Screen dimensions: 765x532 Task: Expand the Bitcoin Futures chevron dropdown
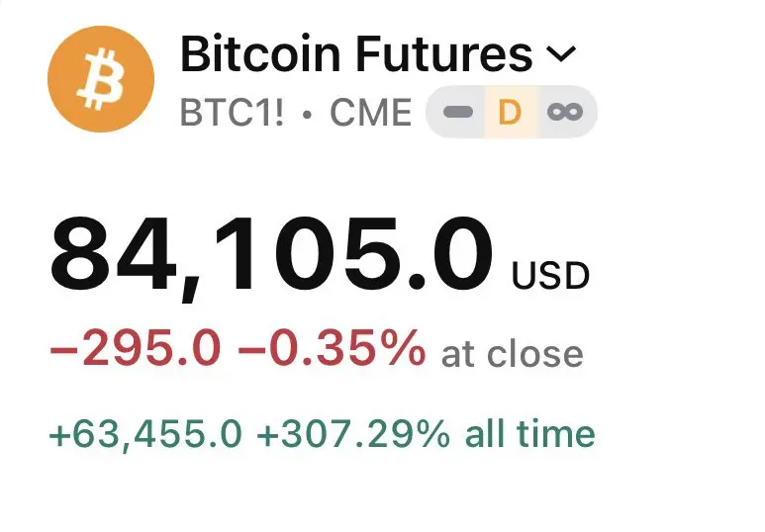point(561,53)
